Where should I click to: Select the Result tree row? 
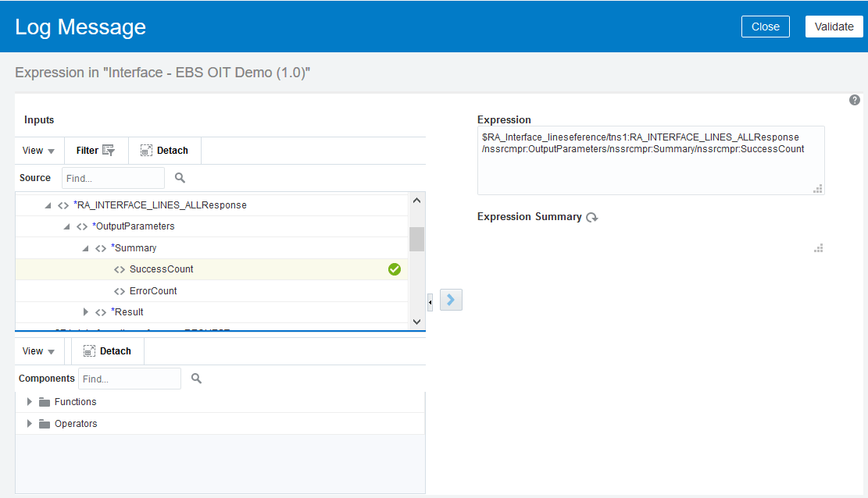pos(212,312)
